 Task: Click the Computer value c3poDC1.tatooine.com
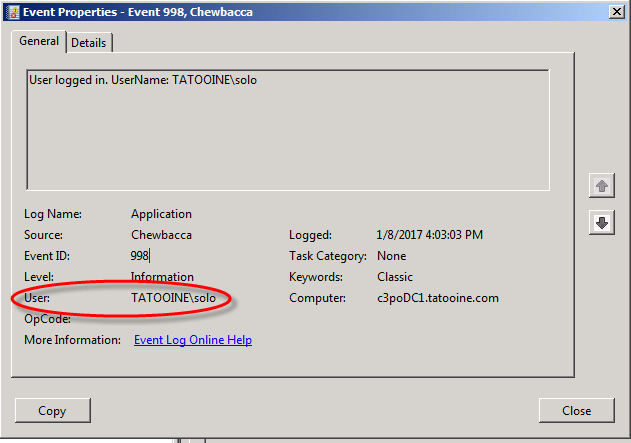pyautogui.click(x=438, y=298)
